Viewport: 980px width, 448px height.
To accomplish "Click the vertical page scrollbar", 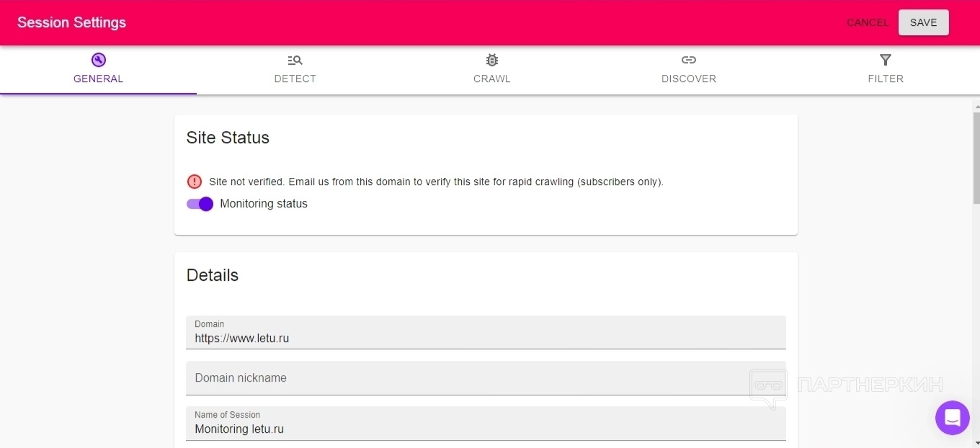I will click(x=976, y=158).
